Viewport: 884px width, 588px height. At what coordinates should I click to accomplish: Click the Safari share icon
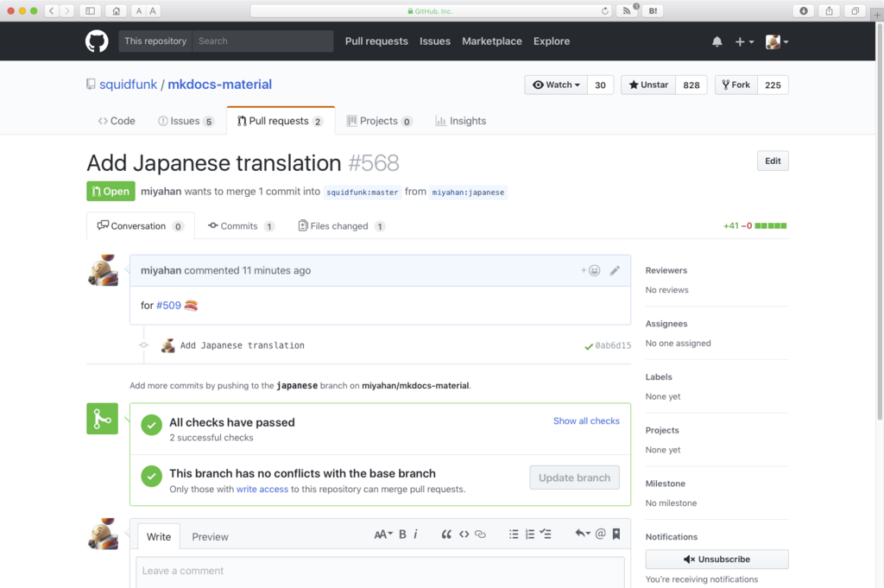coord(829,10)
